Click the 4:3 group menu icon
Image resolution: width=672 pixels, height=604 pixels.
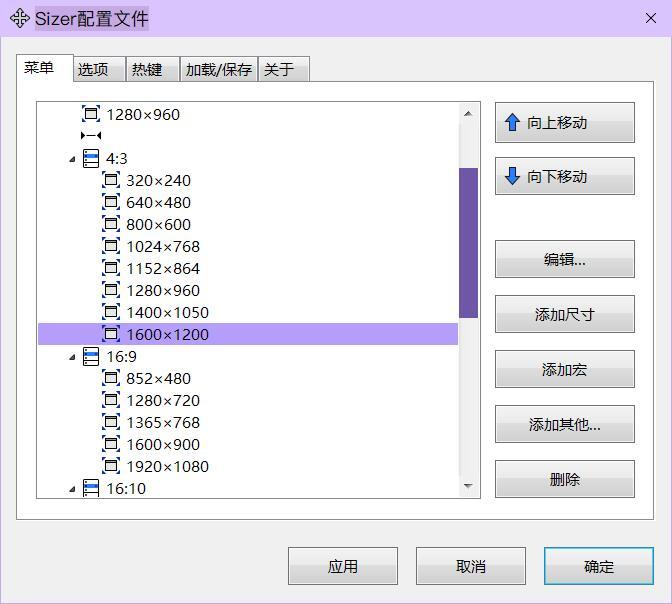91,159
